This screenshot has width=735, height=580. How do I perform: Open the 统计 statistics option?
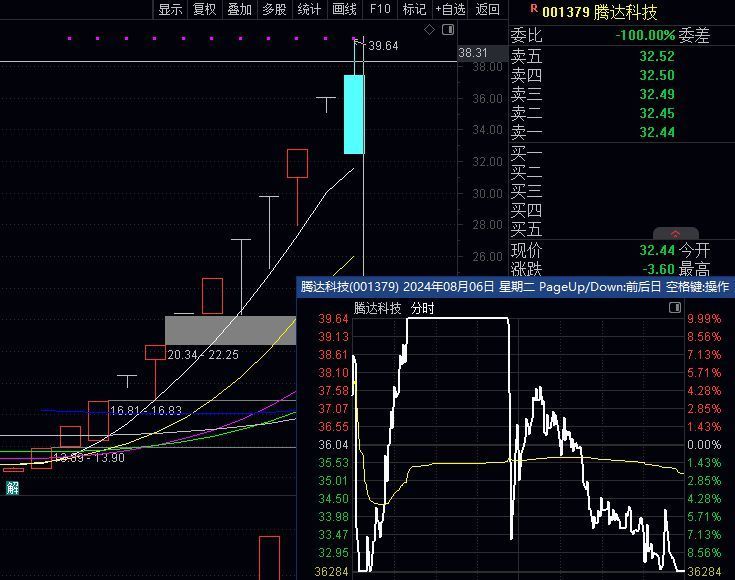tap(309, 9)
